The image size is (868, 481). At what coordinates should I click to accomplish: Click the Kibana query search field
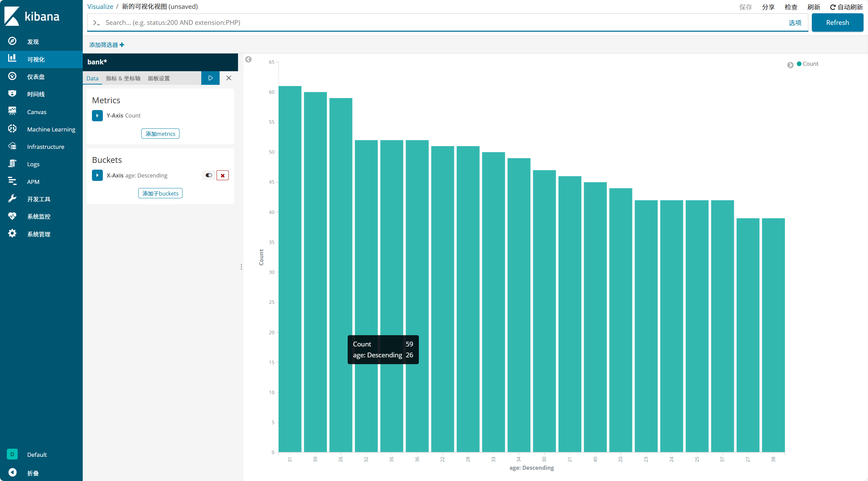tap(443, 22)
